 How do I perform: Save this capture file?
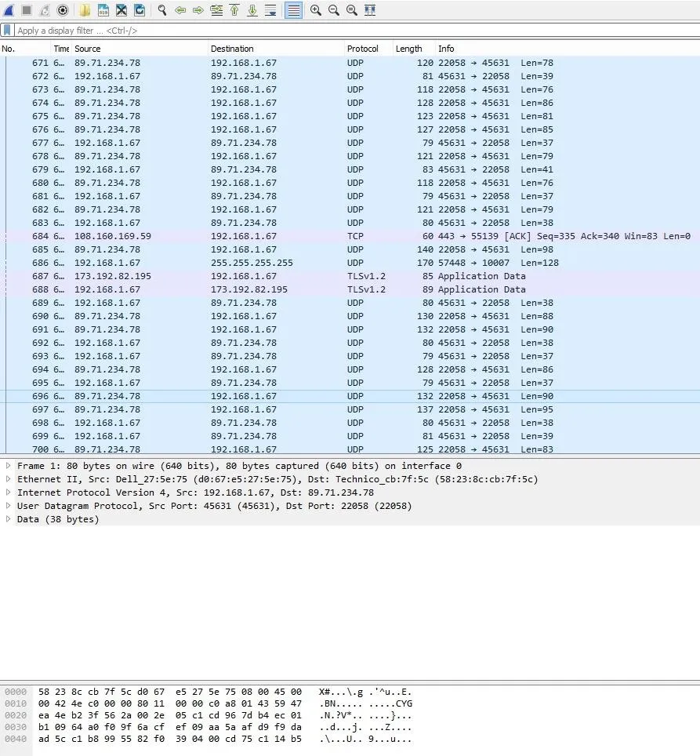tap(103, 10)
